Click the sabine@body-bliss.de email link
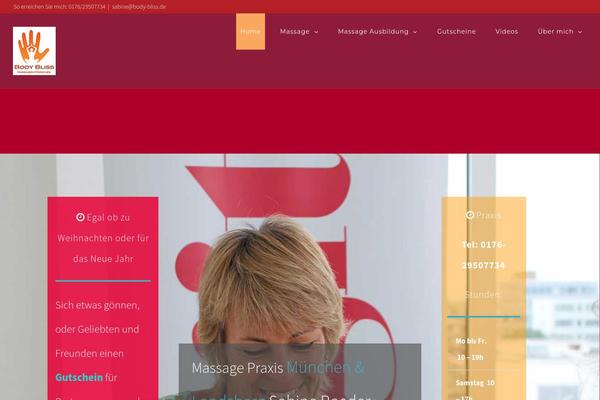 click(139, 7)
